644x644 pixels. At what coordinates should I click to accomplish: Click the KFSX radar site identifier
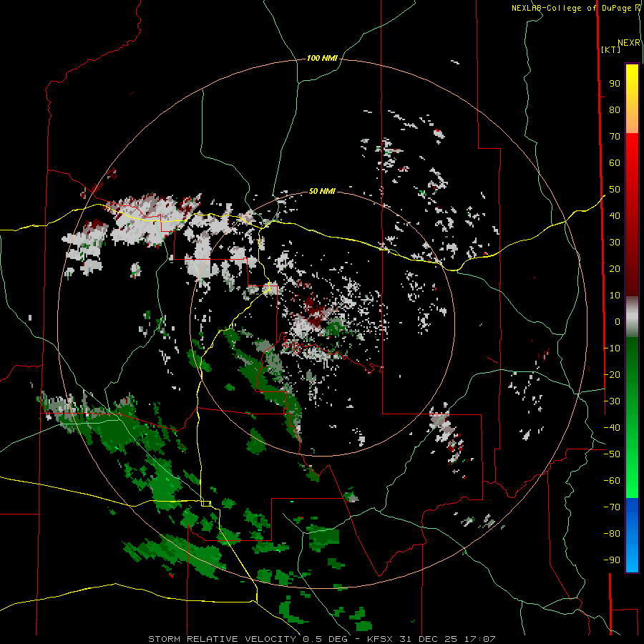[380, 639]
